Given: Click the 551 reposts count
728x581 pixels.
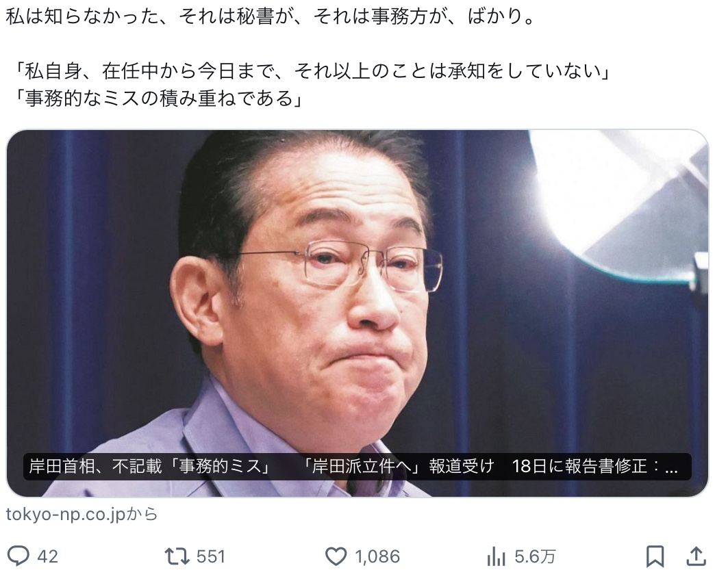Looking at the screenshot, I should (x=211, y=556).
